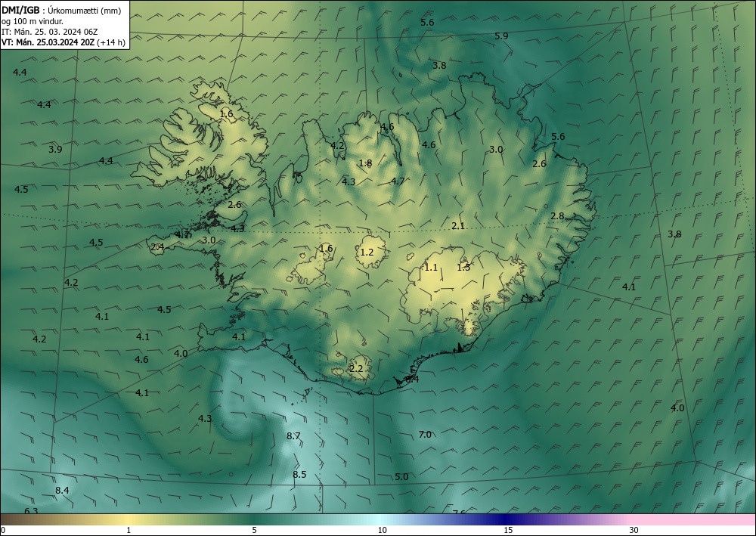The image size is (756, 536).
Task: Click the colour scale tick label '15'
Action: pyautogui.click(x=508, y=530)
